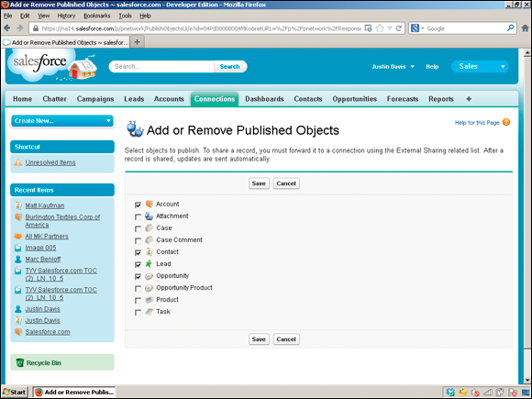The width and height of the screenshot is (532, 399).
Task: Click the bottom Cancel button
Action: [286, 339]
